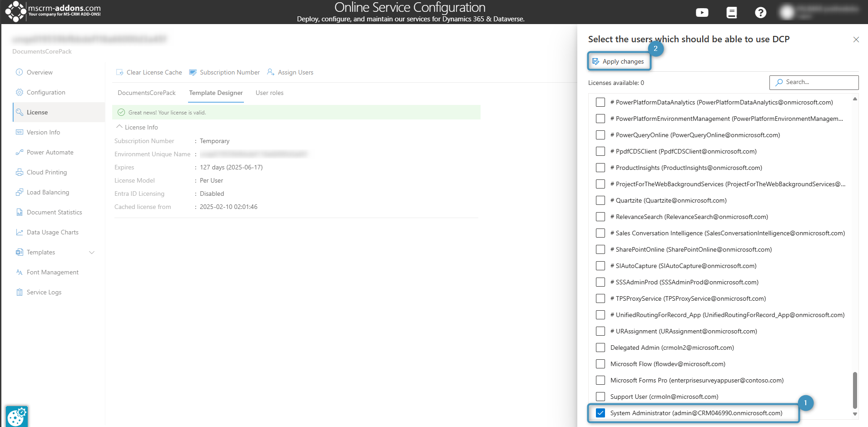Open the cookie settings icon

click(17, 417)
